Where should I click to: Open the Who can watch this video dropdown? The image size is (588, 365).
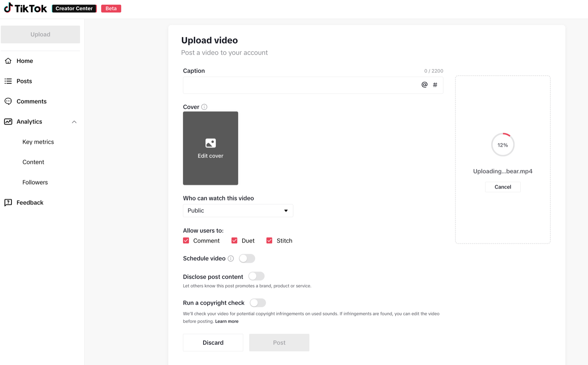click(238, 210)
